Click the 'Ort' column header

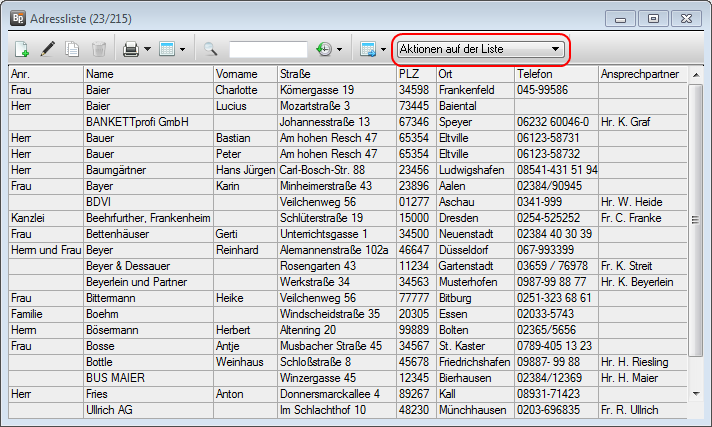point(474,74)
